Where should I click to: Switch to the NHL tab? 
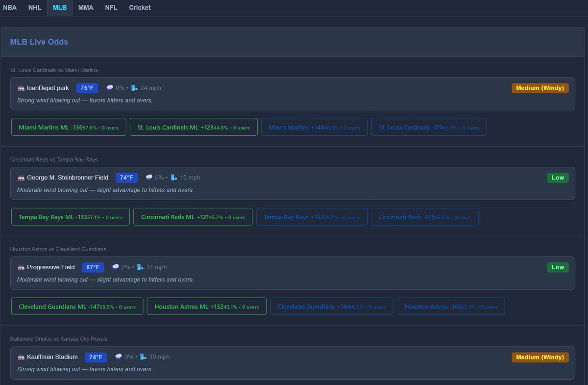click(35, 7)
